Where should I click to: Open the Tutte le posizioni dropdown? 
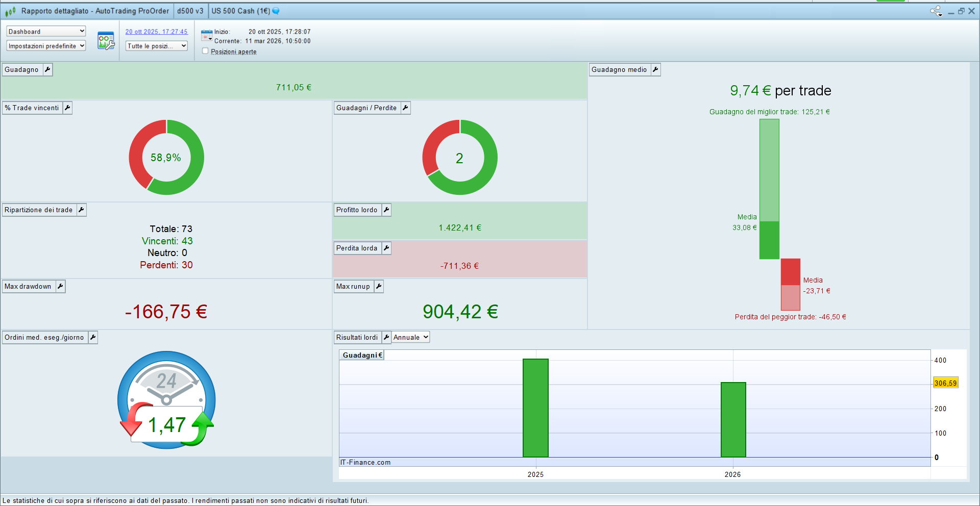(x=157, y=46)
